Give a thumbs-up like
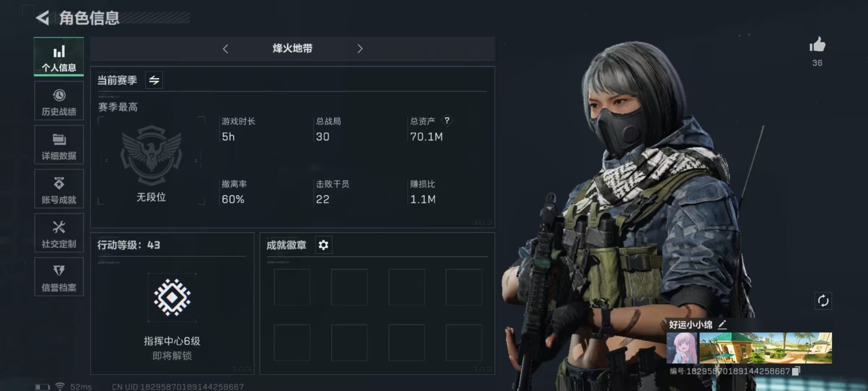Screen dimensions: 868x391 (817, 45)
